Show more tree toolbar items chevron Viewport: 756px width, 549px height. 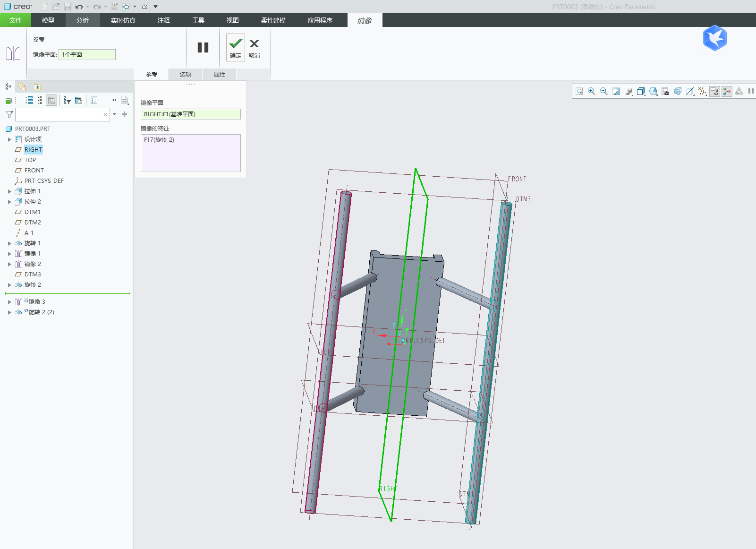[x=114, y=100]
